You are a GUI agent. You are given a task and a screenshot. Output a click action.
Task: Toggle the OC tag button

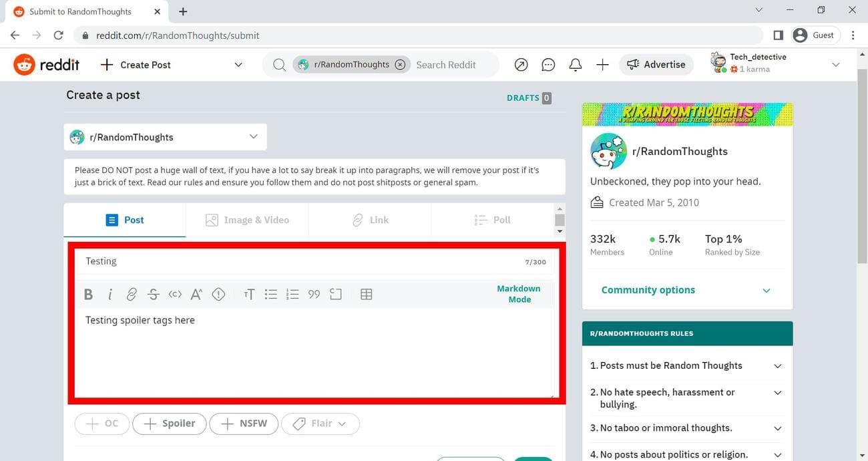point(102,424)
